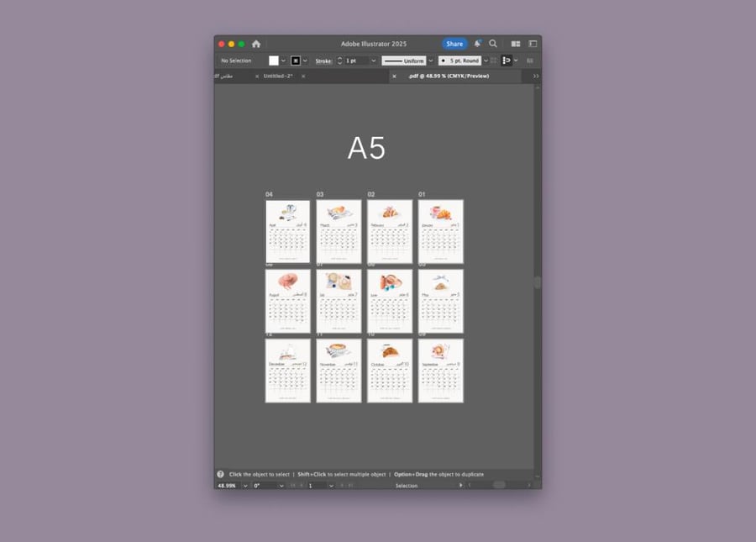Go to the Illustrator Home screen
The height and width of the screenshot is (542, 756).
click(256, 44)
